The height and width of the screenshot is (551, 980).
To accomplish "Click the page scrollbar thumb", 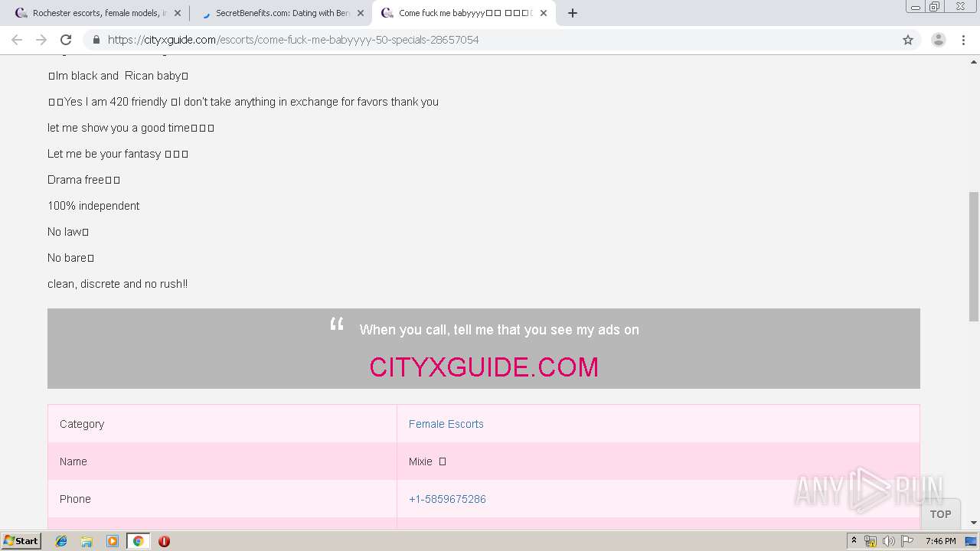I will (x=974, y=256).
